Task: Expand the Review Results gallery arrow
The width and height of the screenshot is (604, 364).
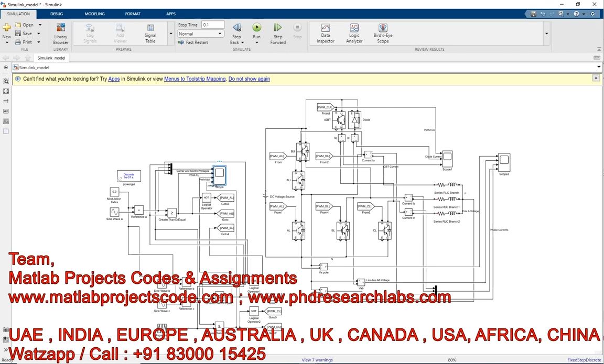Action: [x=547, y=34]
